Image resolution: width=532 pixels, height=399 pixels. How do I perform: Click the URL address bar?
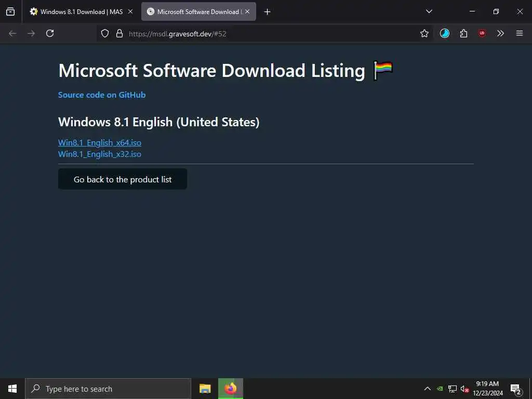click(x=264, y=33)
